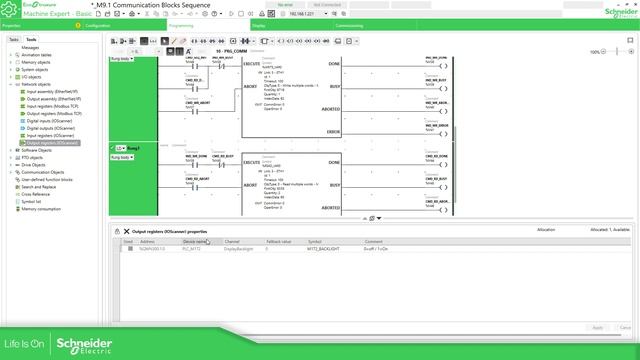Collapse the Network objects tree node
Image resolution: width=640 pixels, height=360 pixels.
pos(11,84)
